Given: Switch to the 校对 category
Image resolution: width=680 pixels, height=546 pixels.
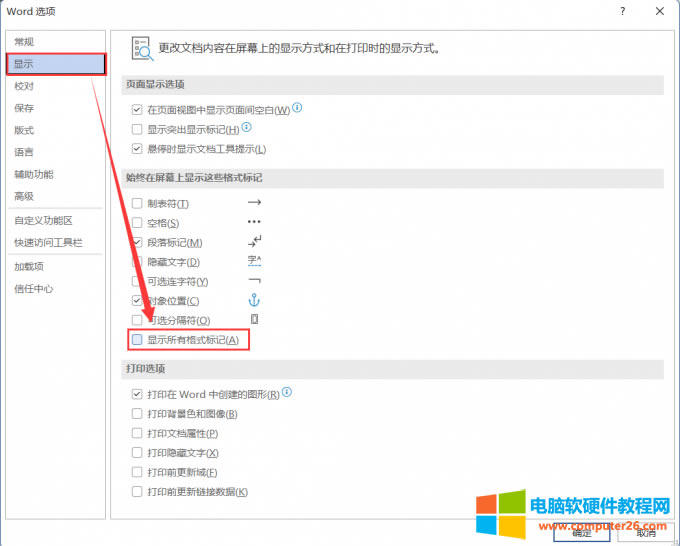Looking at the screenshot, I should coord(24,86).
